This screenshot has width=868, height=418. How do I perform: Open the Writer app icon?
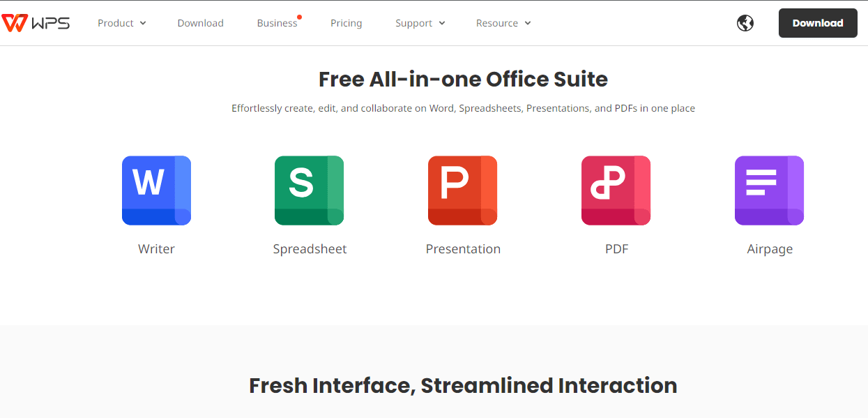pos(156,190)
